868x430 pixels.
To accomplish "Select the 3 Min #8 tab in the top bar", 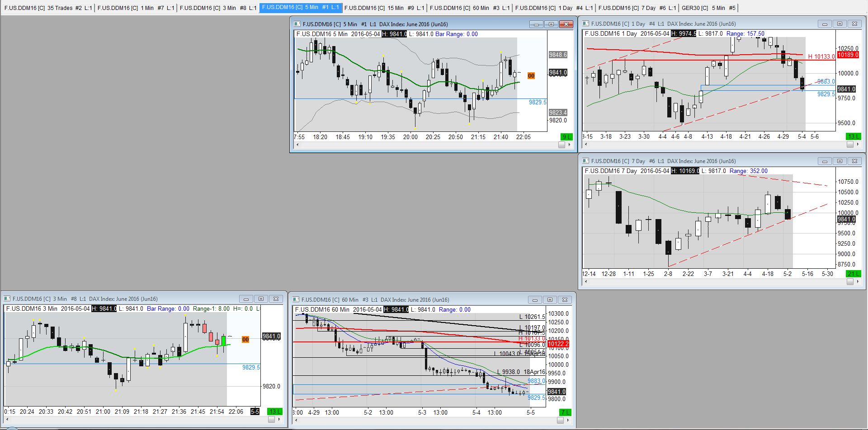I will (218, 8).
